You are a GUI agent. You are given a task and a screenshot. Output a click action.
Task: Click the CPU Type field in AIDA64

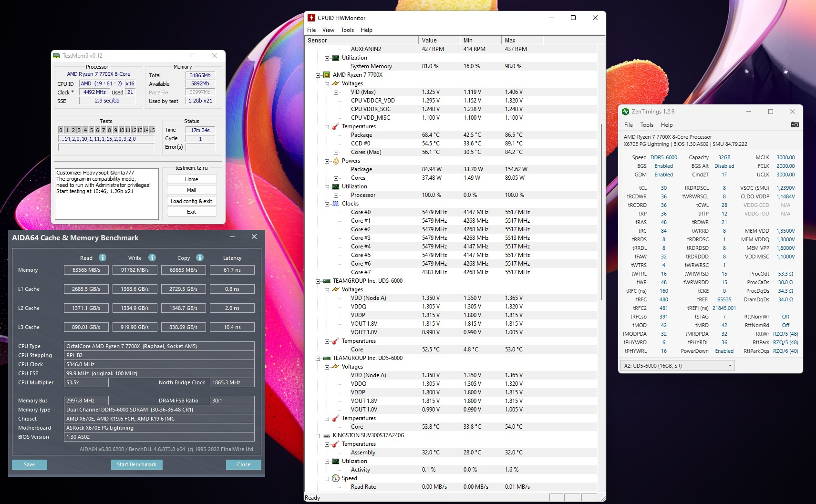pos(159,346)
